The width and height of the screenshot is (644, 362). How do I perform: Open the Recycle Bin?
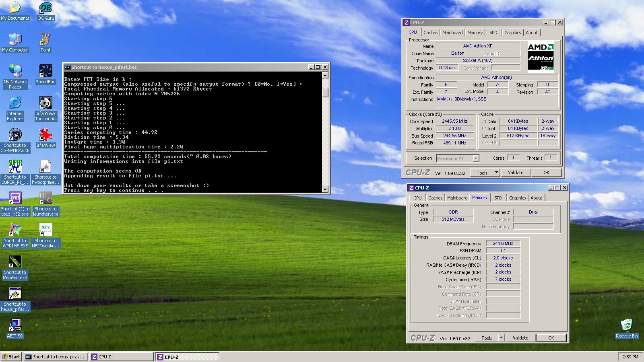pos(626,329)
